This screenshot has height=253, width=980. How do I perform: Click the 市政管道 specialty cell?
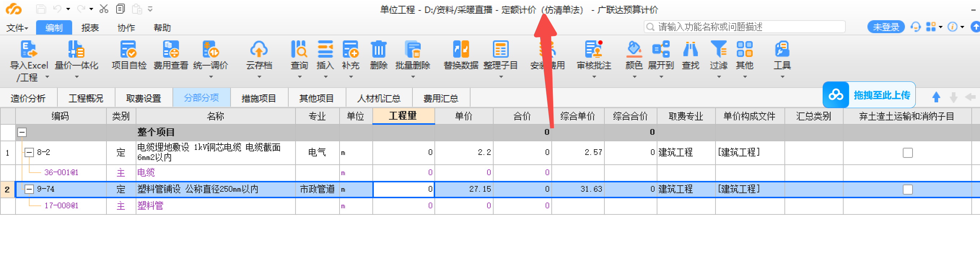point(317,189)
